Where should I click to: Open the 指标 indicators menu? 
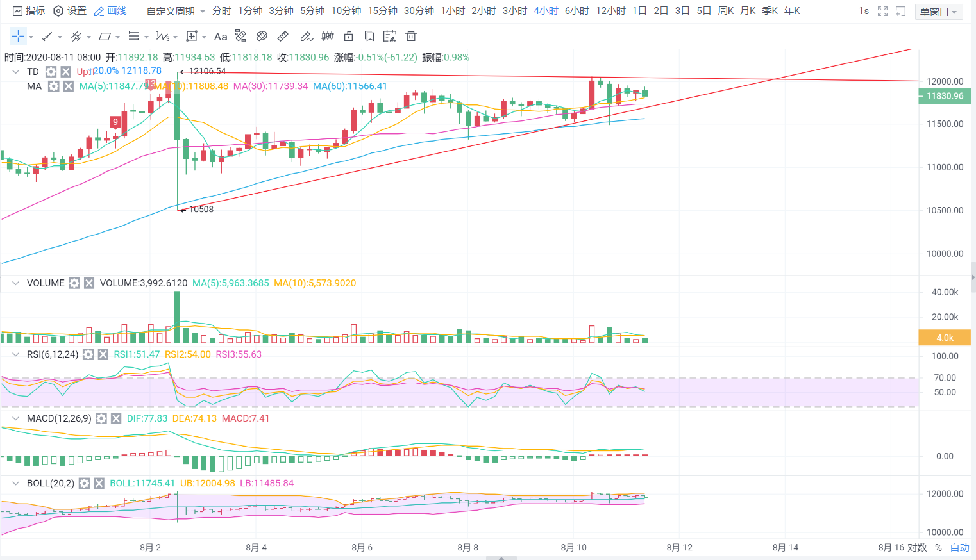coord(29,11)
